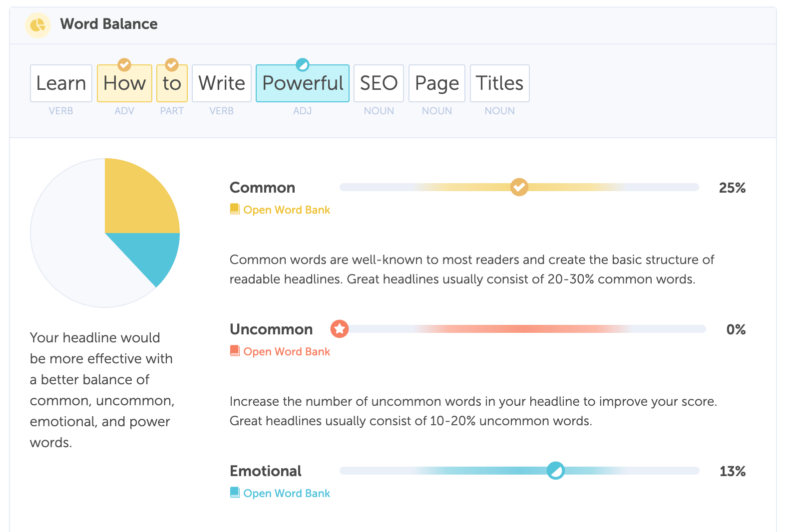
Task: Click the Word Balance pie chart icon
Action: click(x=38, y=25)
